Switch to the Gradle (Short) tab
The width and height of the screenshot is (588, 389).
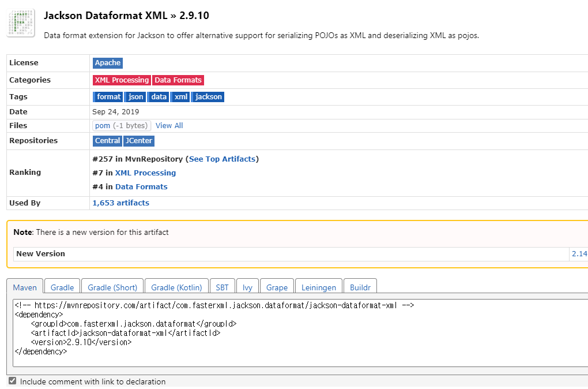(112, 287)
